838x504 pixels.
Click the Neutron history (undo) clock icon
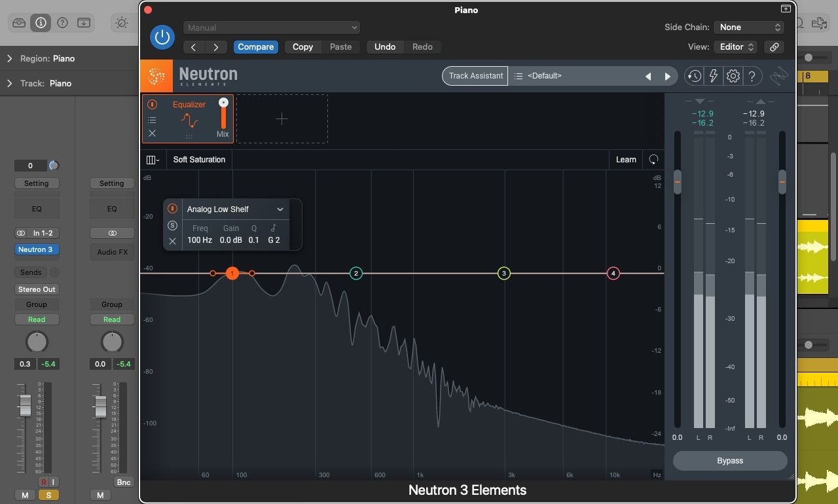coord(694,76)
